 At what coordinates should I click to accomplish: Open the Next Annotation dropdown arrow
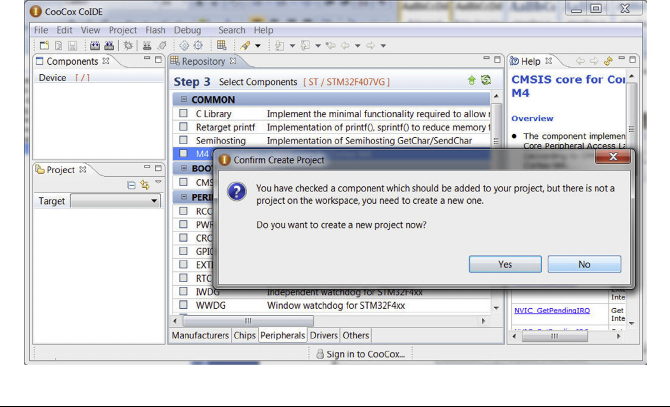[292, 46]
